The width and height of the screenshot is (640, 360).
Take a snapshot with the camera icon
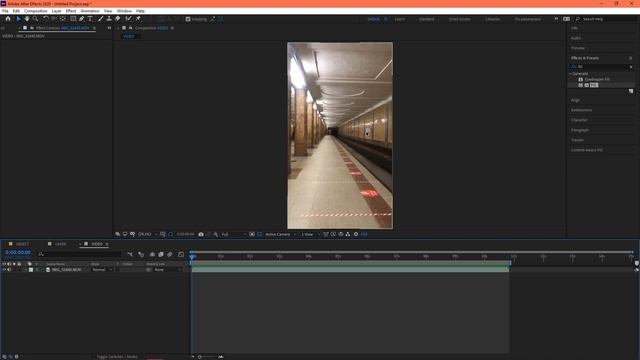(201, 234)
